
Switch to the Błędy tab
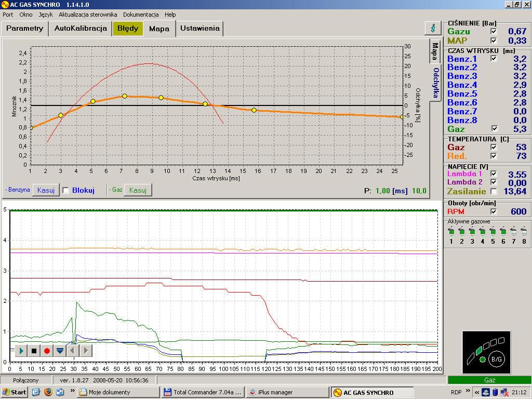tap(128, 28)
